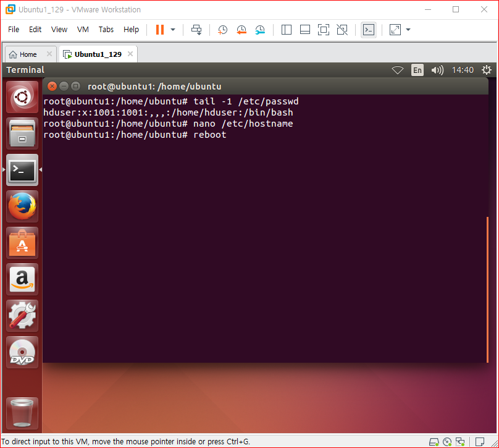Open the View menu
499x448 pixels.
point(59,29)
